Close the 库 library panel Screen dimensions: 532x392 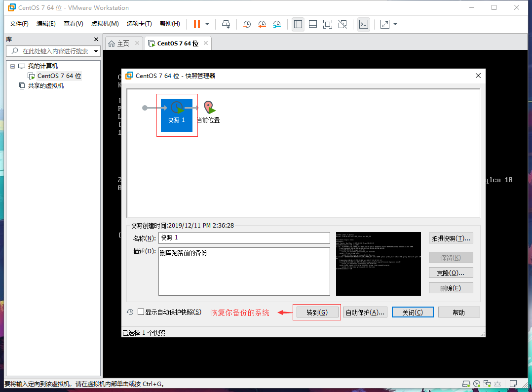pyautogui.click(x=96, y=39)
